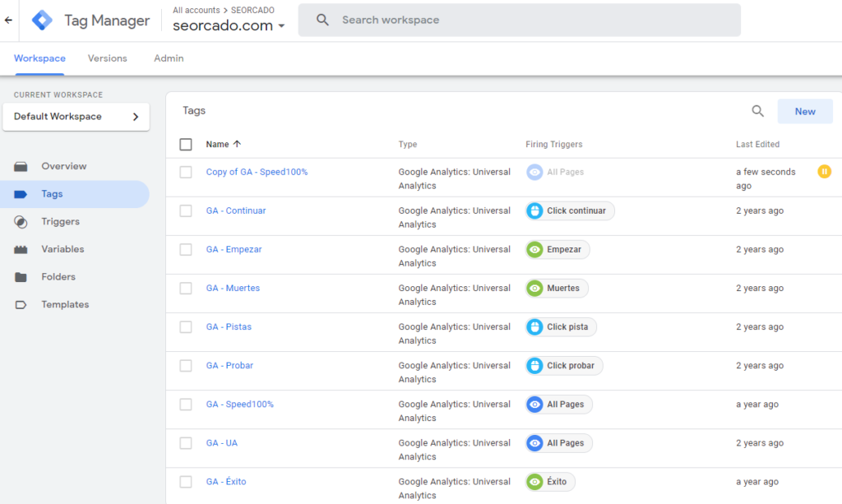
Task: Click the sort arrow beside Name header
Action: point(237,144)
